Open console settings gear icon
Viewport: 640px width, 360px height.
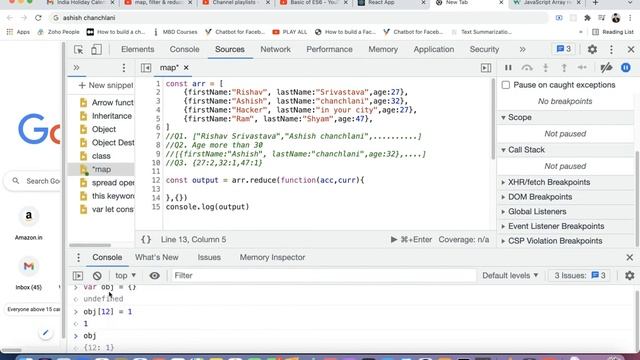(629, 276)
